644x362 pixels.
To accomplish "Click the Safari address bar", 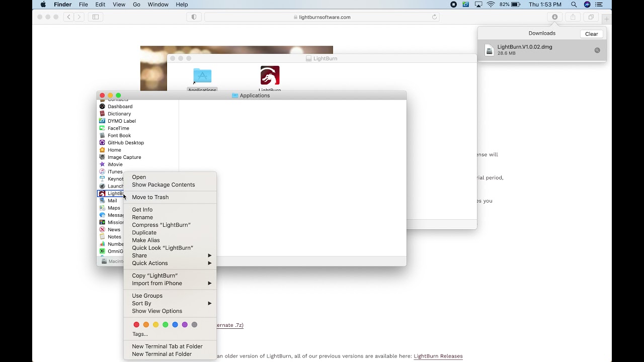I will 322,17.
